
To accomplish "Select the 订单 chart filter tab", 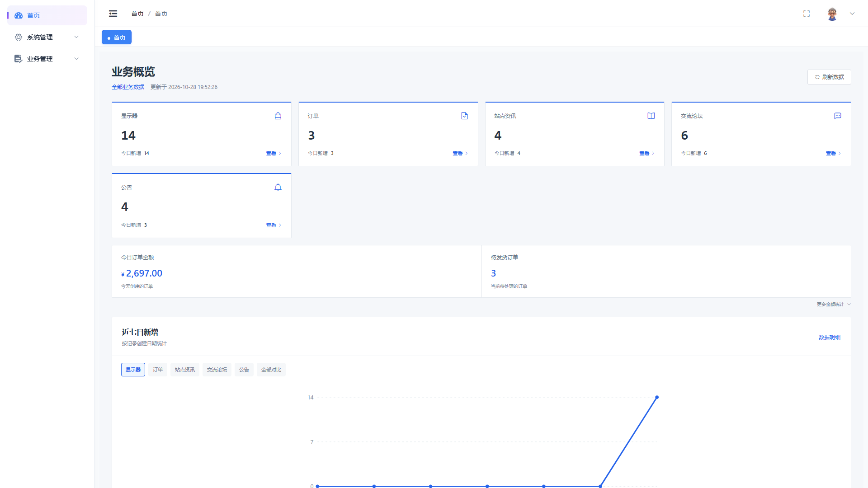I will click(x=158, y=370).
